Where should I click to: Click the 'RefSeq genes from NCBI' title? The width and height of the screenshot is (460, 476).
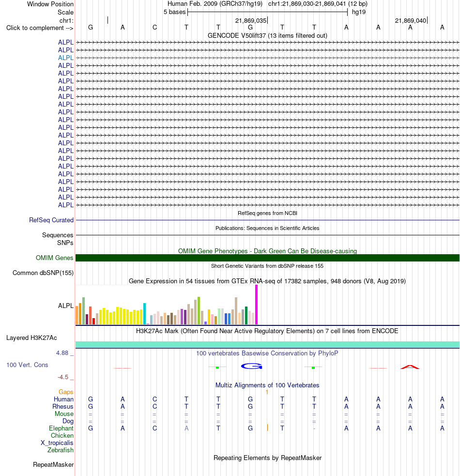click(x=267, y=213)
